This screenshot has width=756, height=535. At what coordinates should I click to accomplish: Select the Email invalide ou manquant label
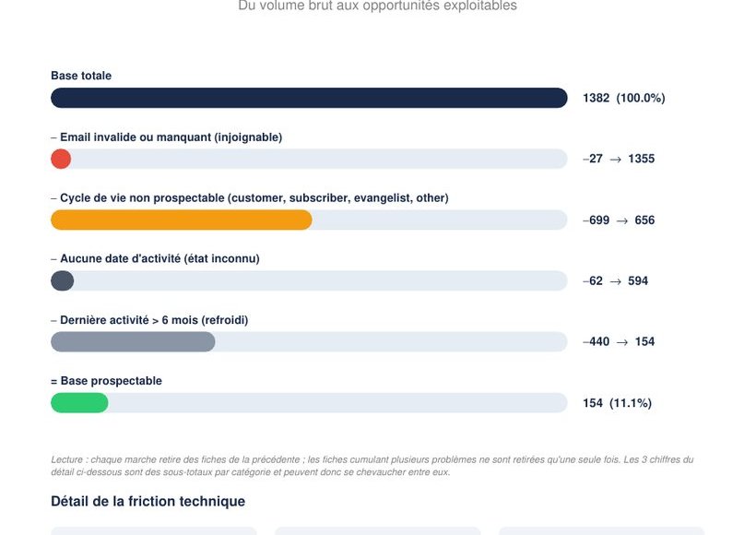pyautogui.click(x=166, y=137)
